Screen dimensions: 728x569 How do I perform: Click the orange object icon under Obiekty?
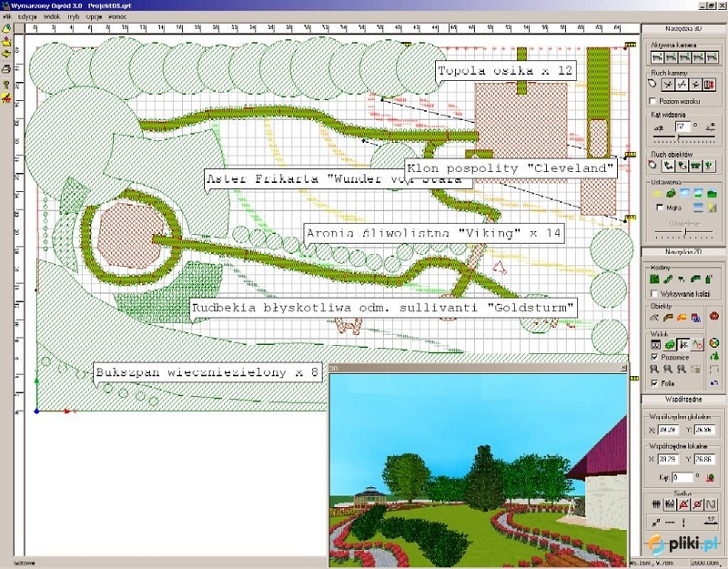[x=682, y=318]
